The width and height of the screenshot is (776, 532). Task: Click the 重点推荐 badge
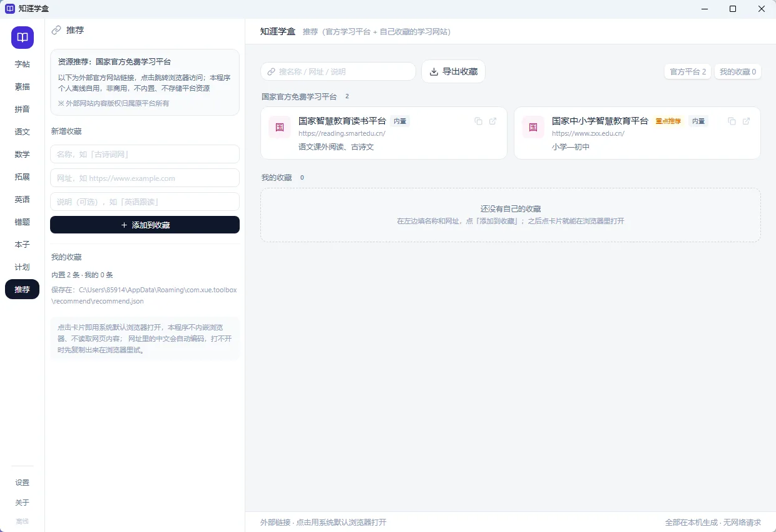(x=668, y=121)
